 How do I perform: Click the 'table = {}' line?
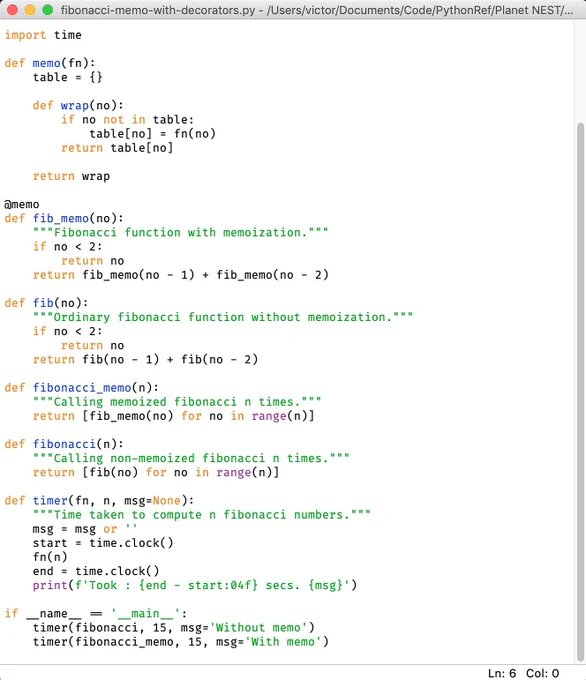coord(68,77)
